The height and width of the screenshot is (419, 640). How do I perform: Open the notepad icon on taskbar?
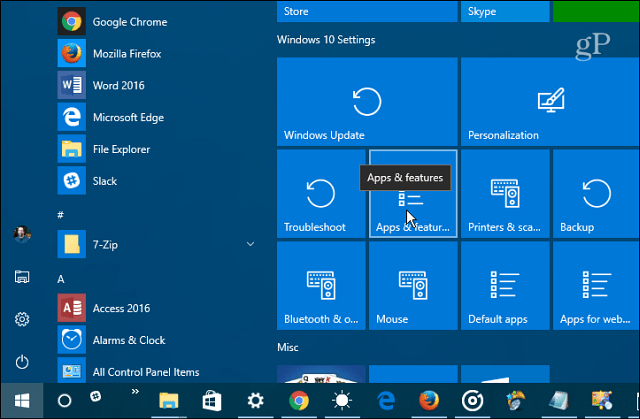point(559,401)
